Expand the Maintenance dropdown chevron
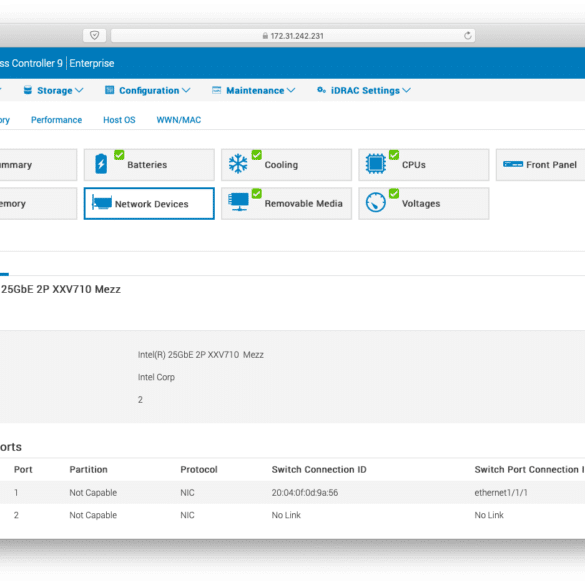This screenshot has width=585, height=585. pos(291,90)
